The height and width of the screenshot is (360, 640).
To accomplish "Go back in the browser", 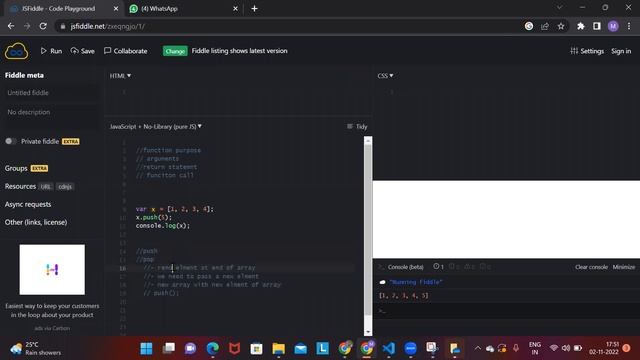I will point(11,26).
